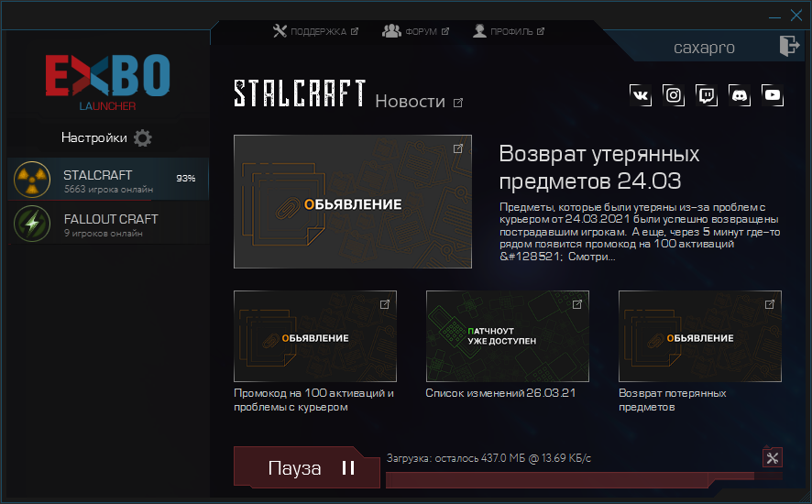Open the Instagram social link

click(x=674, y=95)
